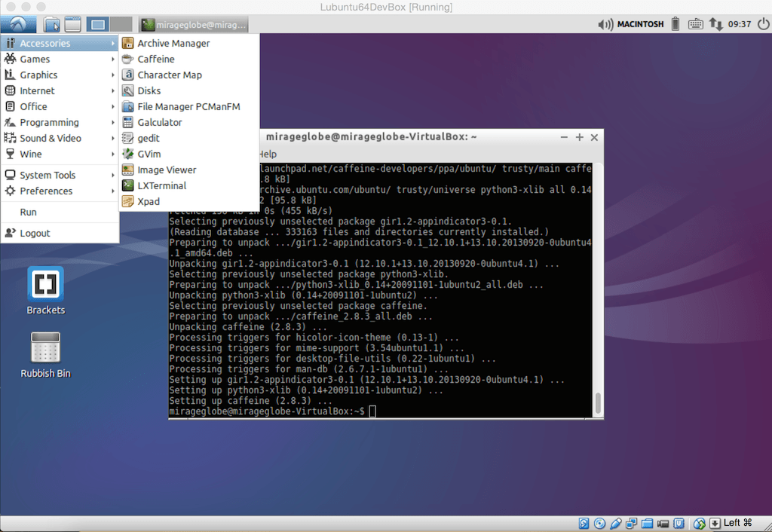Expand the Accessories menu category
The image size is (772, 532).
pyautogui.click(x=60, y=43)
